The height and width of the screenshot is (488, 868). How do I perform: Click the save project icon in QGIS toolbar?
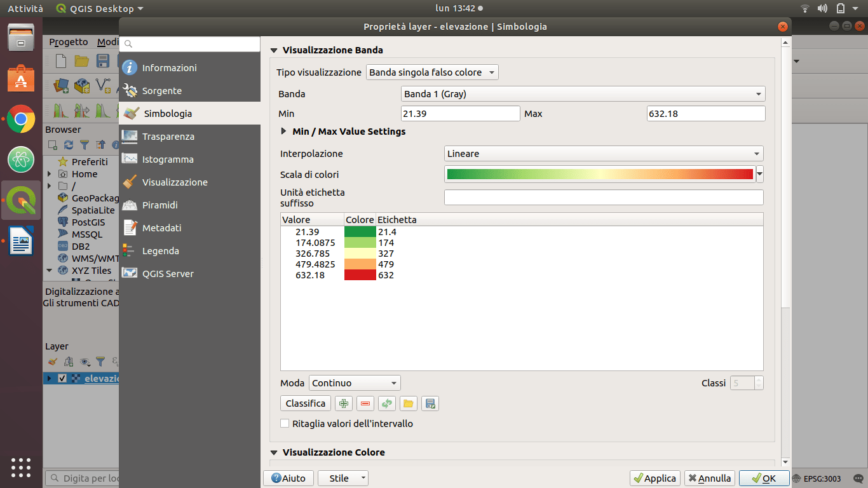pyautogui.click(x=102, y=61)
